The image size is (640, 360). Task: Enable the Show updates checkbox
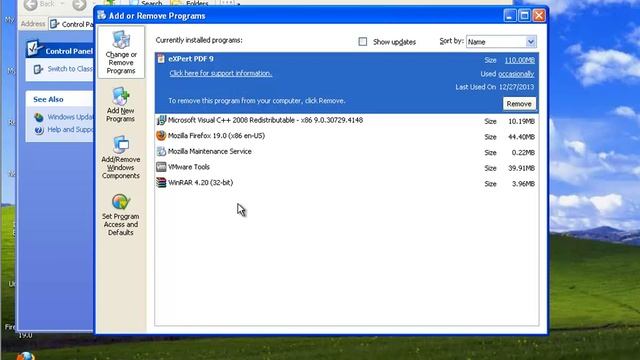click(362, 42)
